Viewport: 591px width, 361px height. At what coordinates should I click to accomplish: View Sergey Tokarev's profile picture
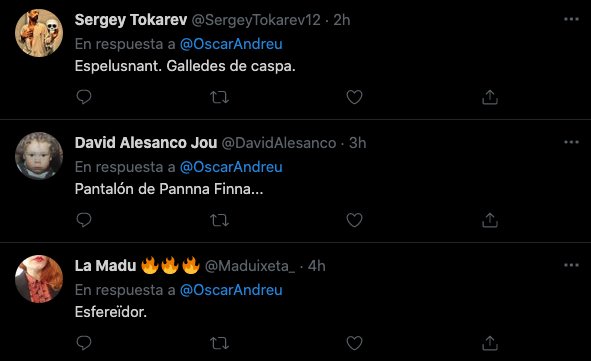39,33
